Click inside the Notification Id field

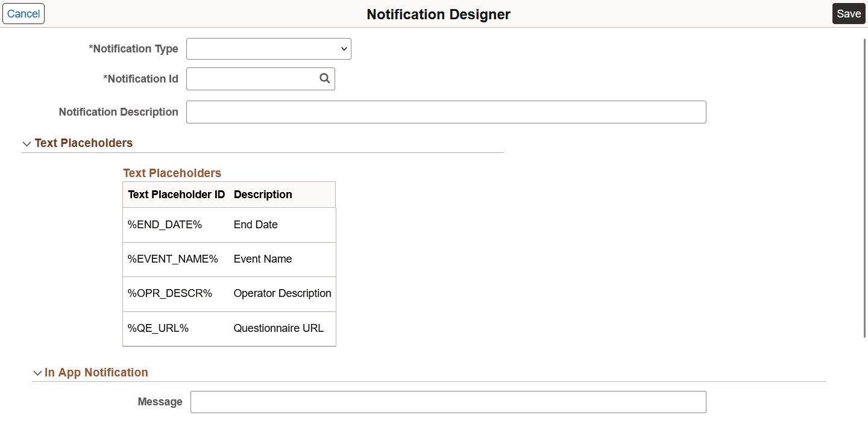(x=253, y=78)
